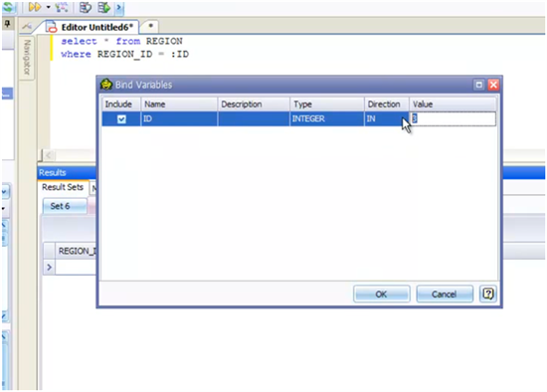547x392 pixels.
Task: Click the Name column header
Action: point(179,104)
